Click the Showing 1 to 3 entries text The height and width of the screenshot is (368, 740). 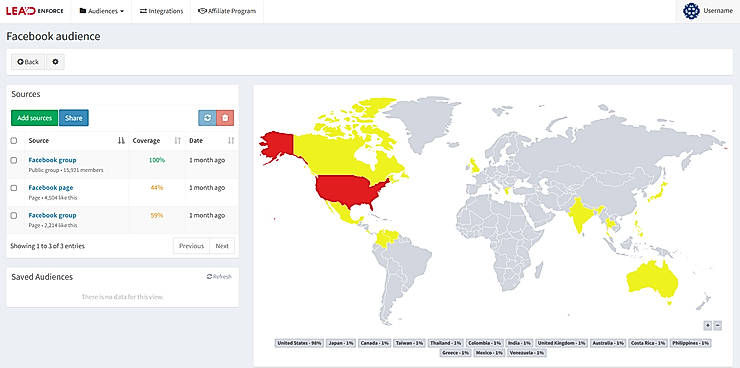pos(48,246)
